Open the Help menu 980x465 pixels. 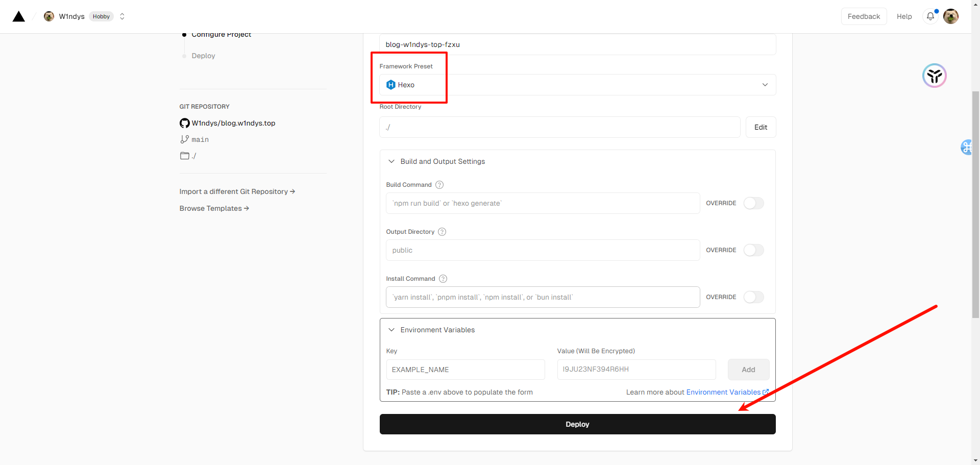point(904,16)
